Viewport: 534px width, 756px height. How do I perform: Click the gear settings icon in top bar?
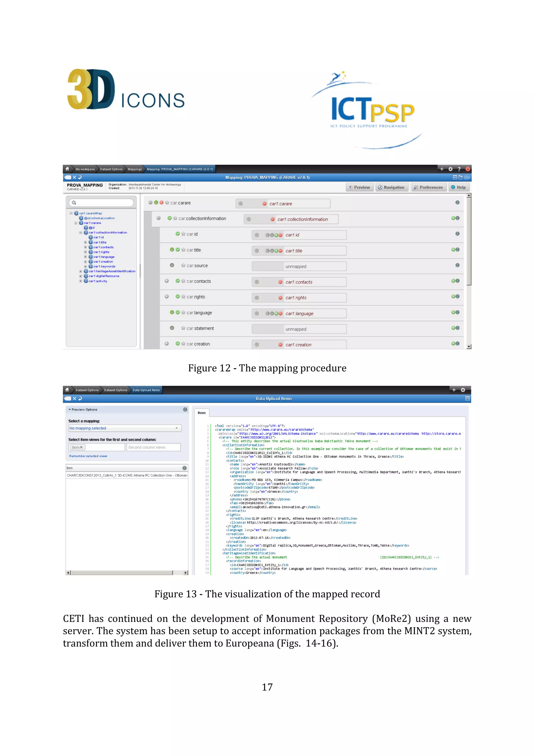(450, 169)
